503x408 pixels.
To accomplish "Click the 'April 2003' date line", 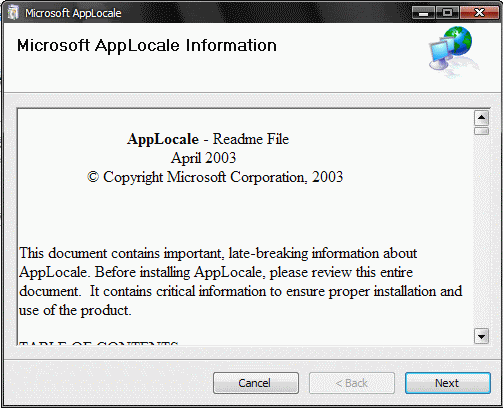I will pyautogui.click(x=203, y=158).
